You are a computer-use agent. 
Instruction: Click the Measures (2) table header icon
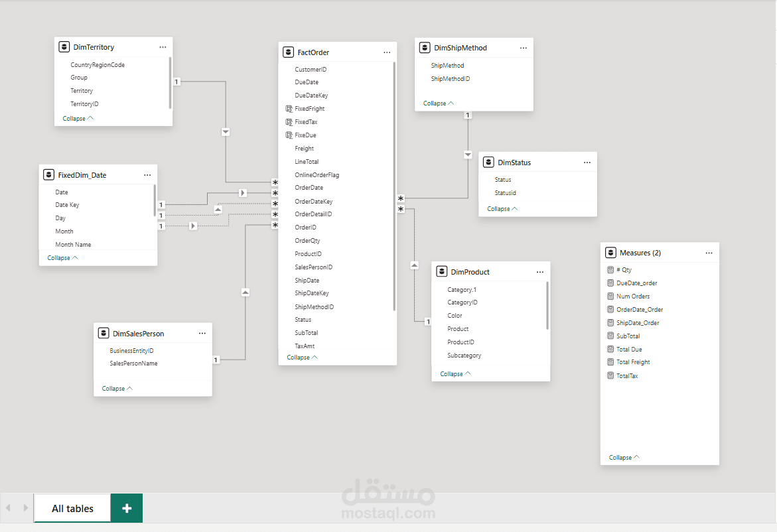pyautogui.click(x=610, y=253)
